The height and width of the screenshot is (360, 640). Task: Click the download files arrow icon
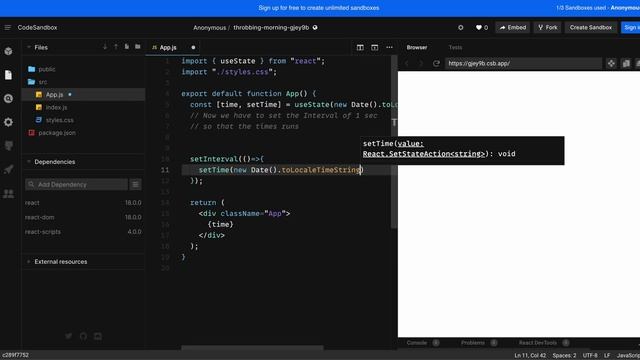click(x=105, y=47)
